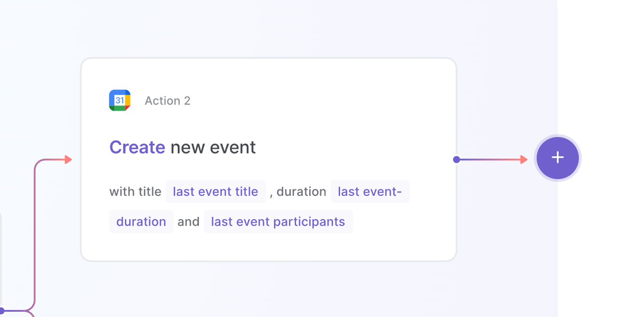
Task: Select the "last event participants" chip
Action: pos(278,221)
